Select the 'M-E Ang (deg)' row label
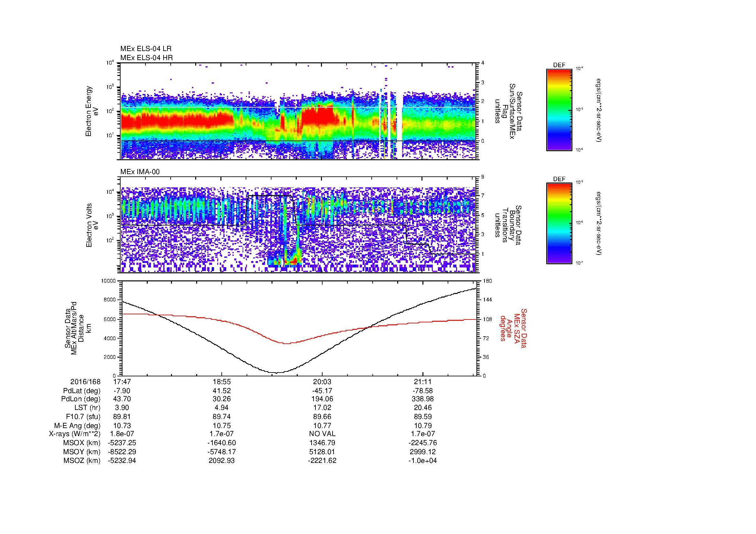Screen dimensions: 756x534 click(x=78, y=426)
